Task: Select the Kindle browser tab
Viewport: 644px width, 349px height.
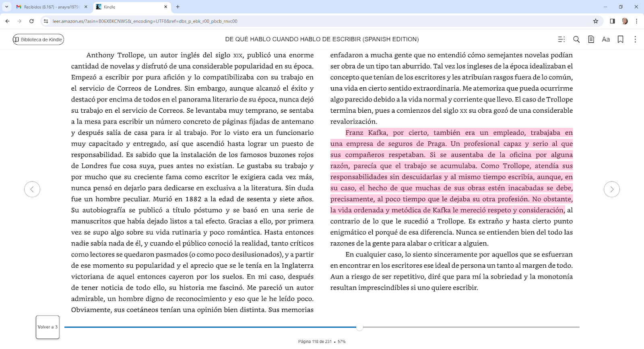Action: (x=131, y=7)
